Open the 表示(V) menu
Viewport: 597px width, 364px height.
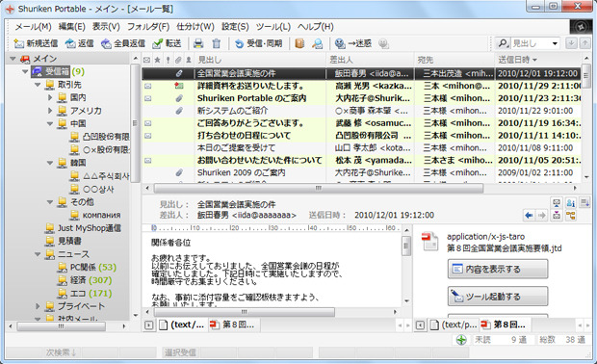106,27
